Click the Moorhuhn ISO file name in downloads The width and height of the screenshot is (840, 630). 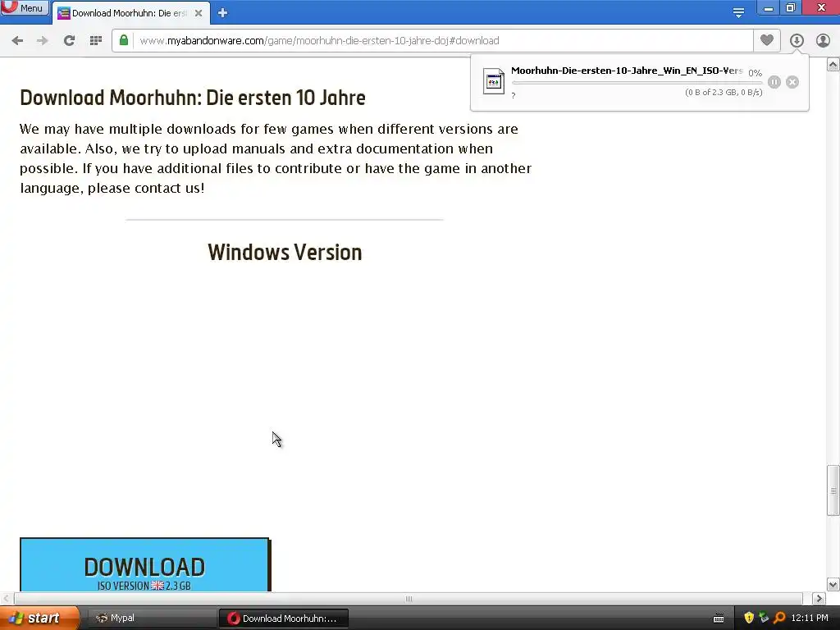point(627,71)
